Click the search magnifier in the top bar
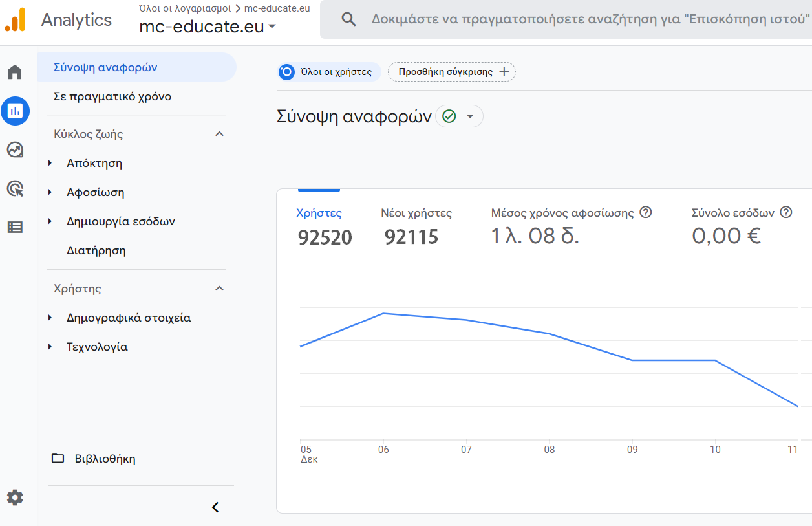Viewport: 812px width, 526px height. click(348, 19)
